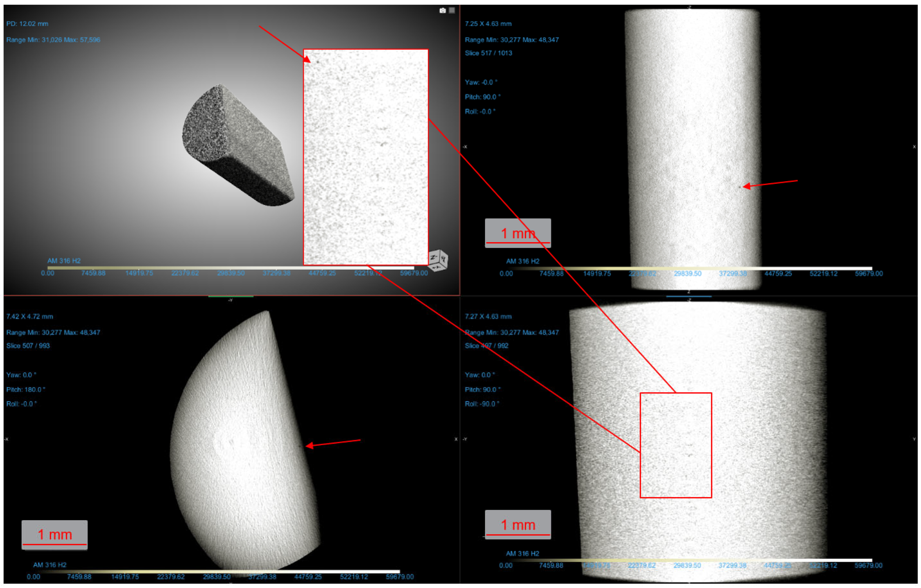Click the bottom face of orientation cube
This screenshot has width=921, height=588.
[x=437, y=268]
